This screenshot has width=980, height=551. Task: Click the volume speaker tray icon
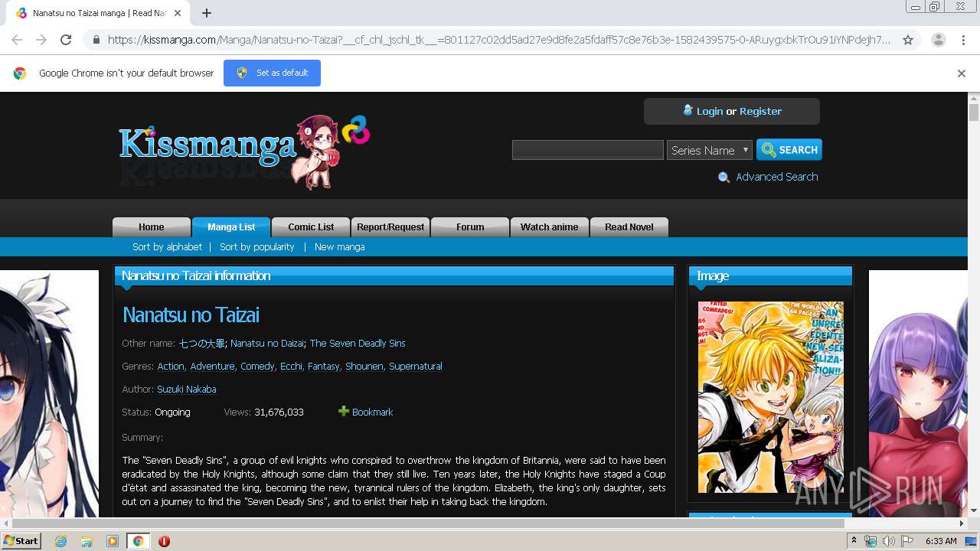[x=889, y=541]
